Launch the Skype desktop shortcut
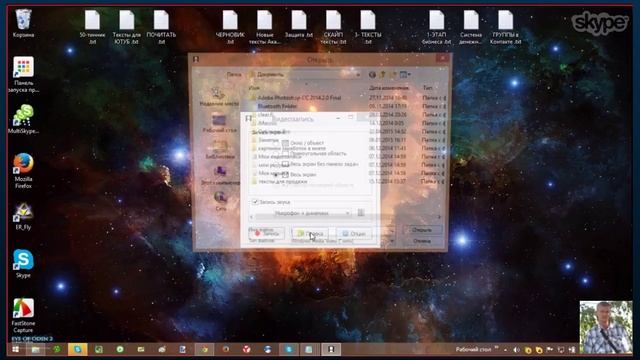This screenshot has height=360, width=640. 23,264
